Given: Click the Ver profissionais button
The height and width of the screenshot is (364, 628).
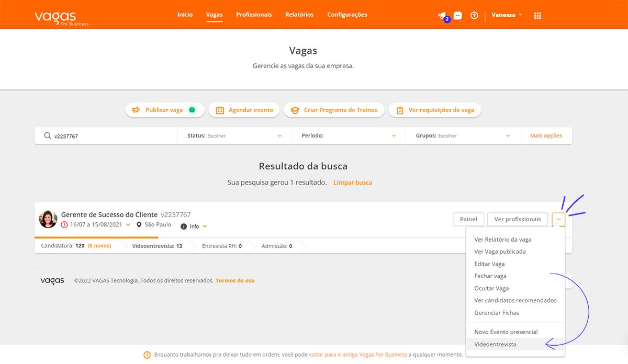Looking at the screenshot, I should (518, 219).
